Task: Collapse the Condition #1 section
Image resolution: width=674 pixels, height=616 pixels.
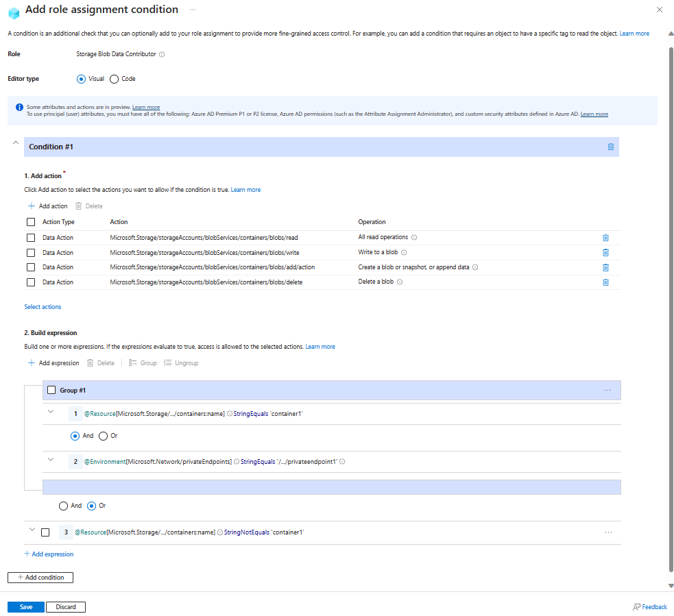Action: pyautogui.click(x=15, y=141)
